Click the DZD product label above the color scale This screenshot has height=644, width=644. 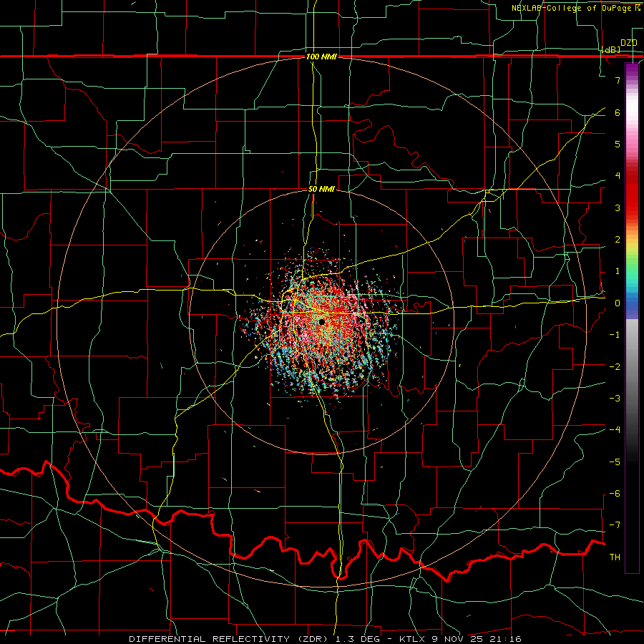(628, 43)
